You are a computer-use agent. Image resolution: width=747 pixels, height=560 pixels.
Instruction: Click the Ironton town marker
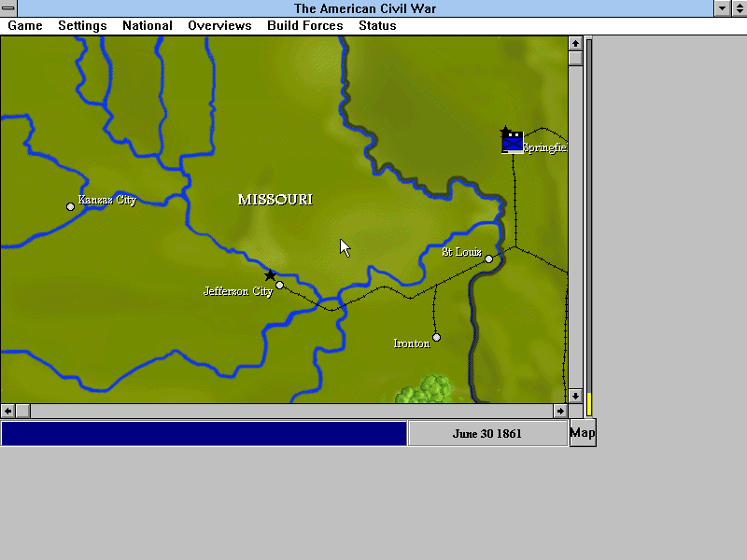click(x=436, y=337)
